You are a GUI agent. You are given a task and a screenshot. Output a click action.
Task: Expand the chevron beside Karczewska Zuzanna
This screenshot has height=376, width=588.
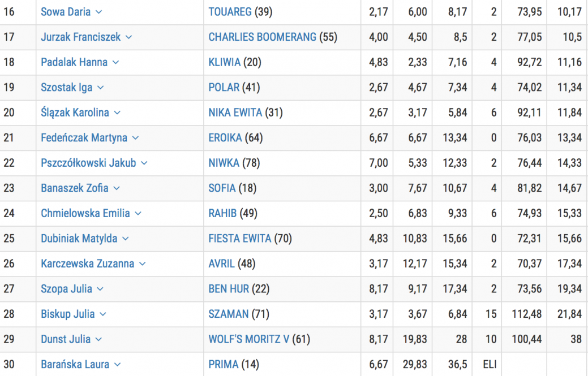pos(142,263)
